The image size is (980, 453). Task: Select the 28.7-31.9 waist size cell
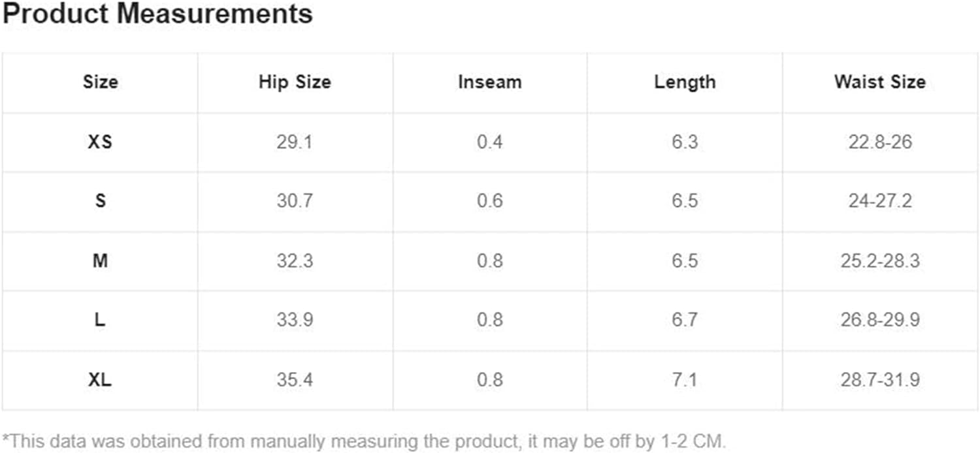tap(880, 380)
